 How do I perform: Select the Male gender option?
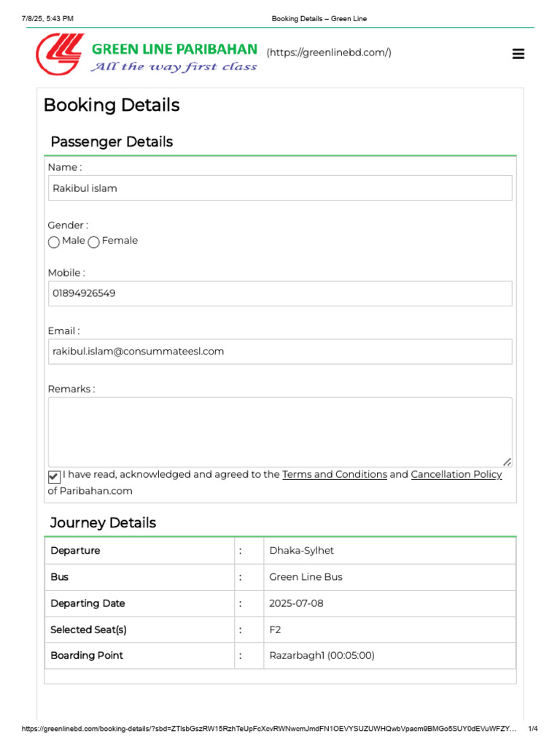(54, 242)
